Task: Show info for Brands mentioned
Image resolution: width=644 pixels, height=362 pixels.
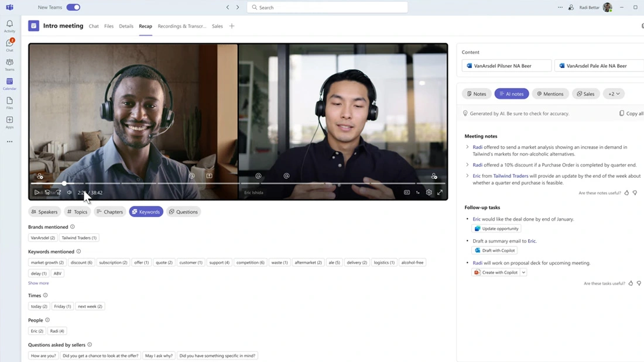Action: coord(72,226)
